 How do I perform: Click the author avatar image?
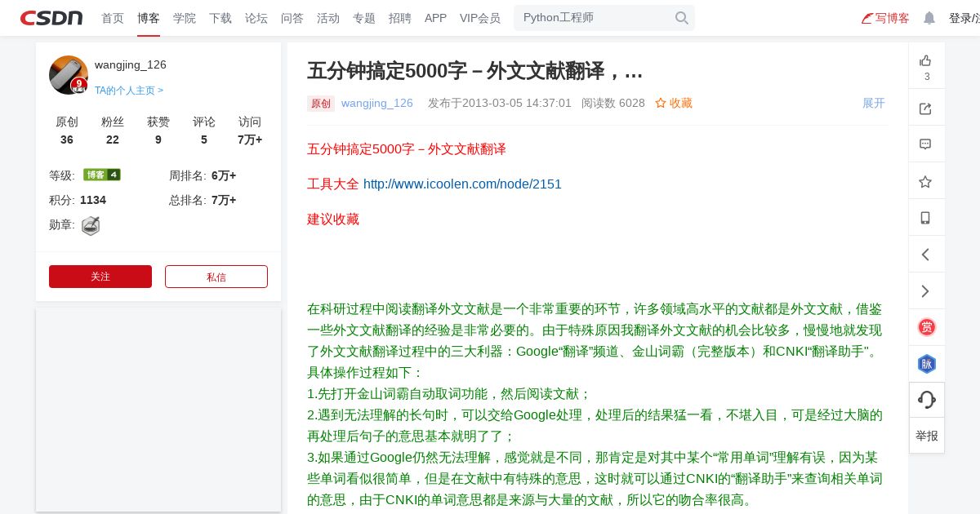[69, 75]
